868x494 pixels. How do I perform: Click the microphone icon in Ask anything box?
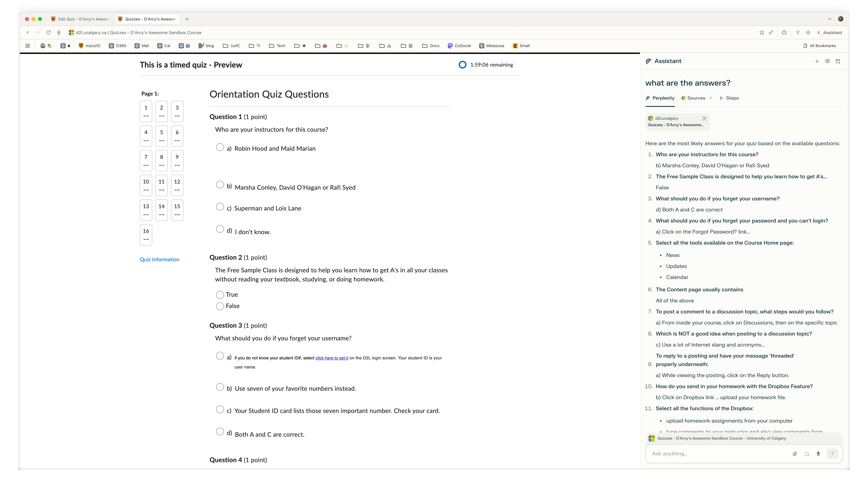point(818,454)
